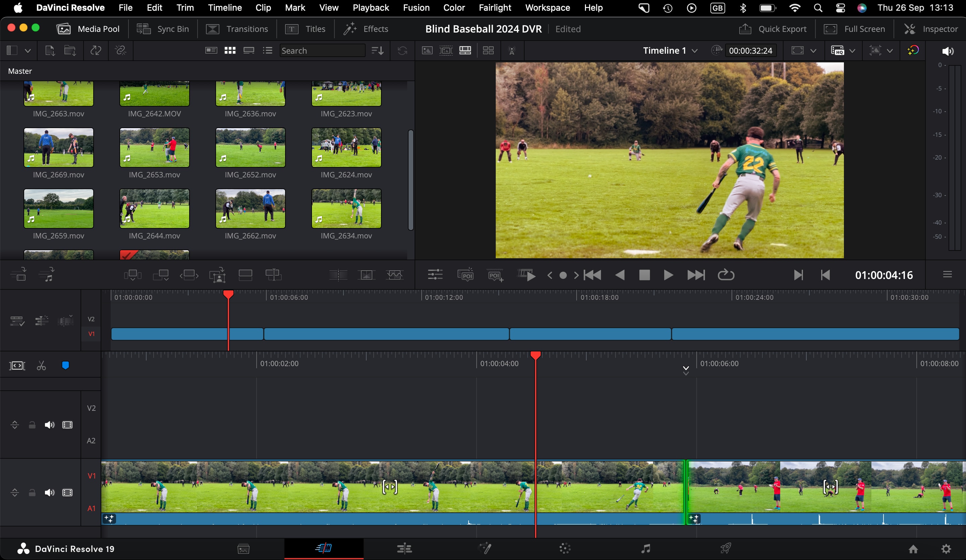
Task: Open the bypass effects options dropdown
Action: point(890,51)
